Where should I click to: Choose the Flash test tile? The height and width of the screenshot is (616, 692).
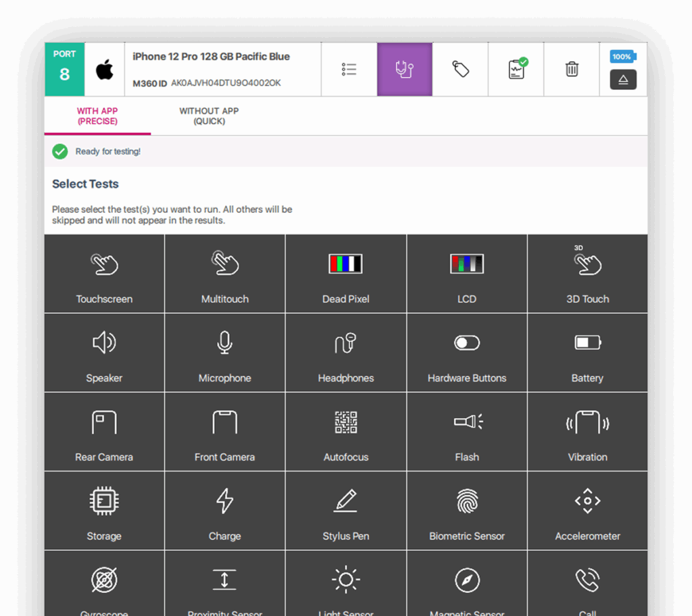(466, 432)
